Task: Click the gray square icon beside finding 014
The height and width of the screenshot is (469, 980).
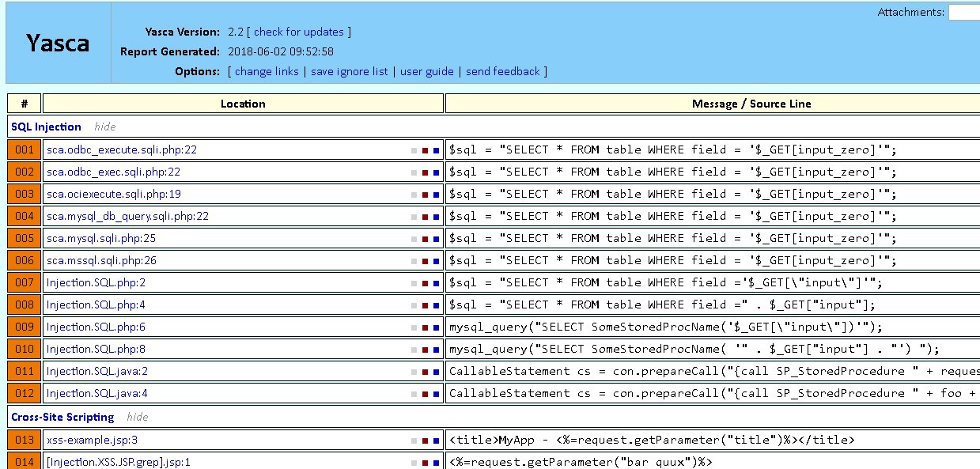Action: coord(414,462)
